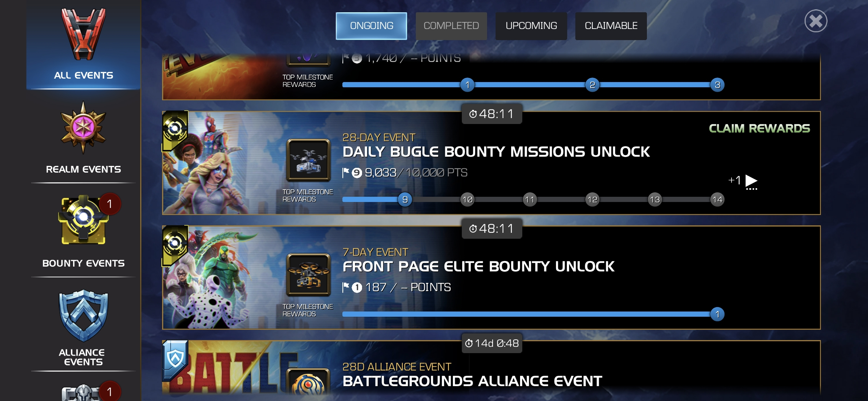Tap the Front Page Elite drone reward icon
Viewport: 868px width, 401px height.
(308, 275)
